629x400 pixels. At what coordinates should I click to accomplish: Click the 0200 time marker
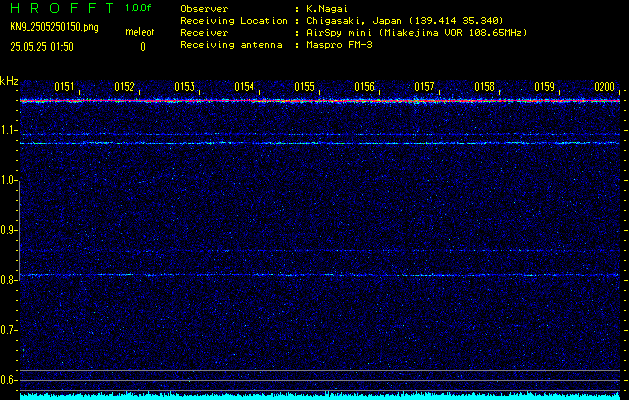(605, 87)
